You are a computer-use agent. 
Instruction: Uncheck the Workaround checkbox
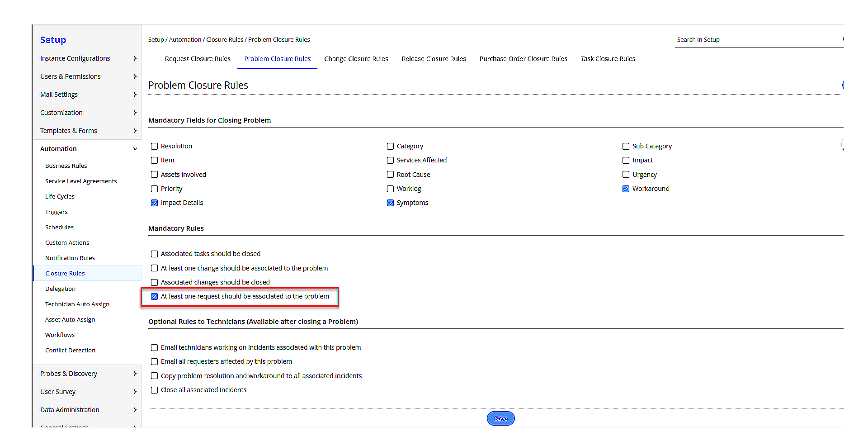(x=626, y=189)
